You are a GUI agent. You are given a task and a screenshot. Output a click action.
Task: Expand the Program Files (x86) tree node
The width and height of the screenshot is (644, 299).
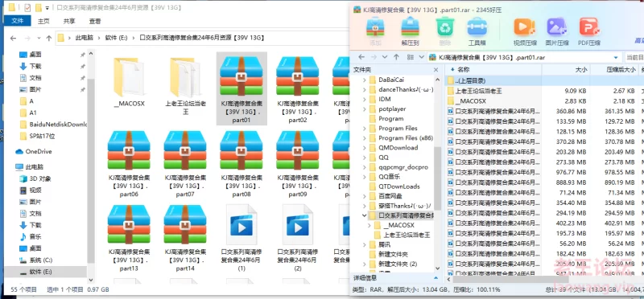coord(364,137)
